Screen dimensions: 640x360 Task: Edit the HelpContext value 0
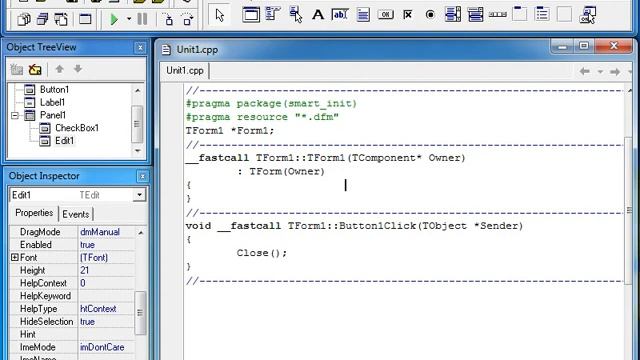pos(106,283)
